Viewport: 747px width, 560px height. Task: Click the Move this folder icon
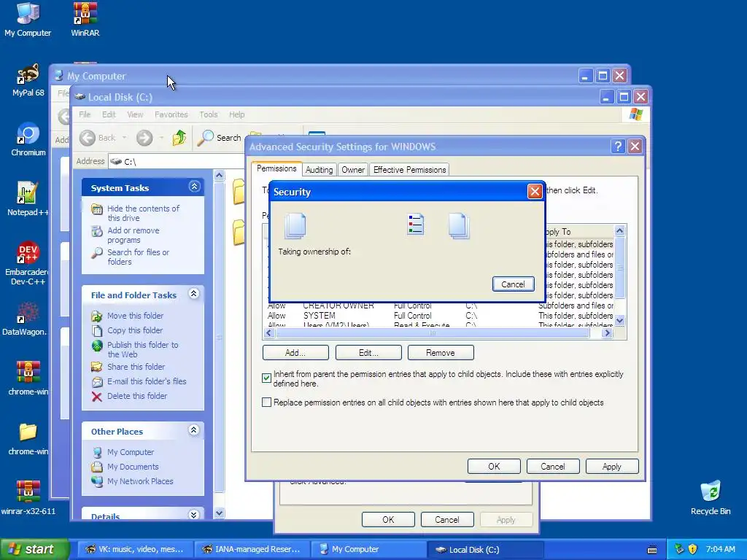[x=97, y=316]
